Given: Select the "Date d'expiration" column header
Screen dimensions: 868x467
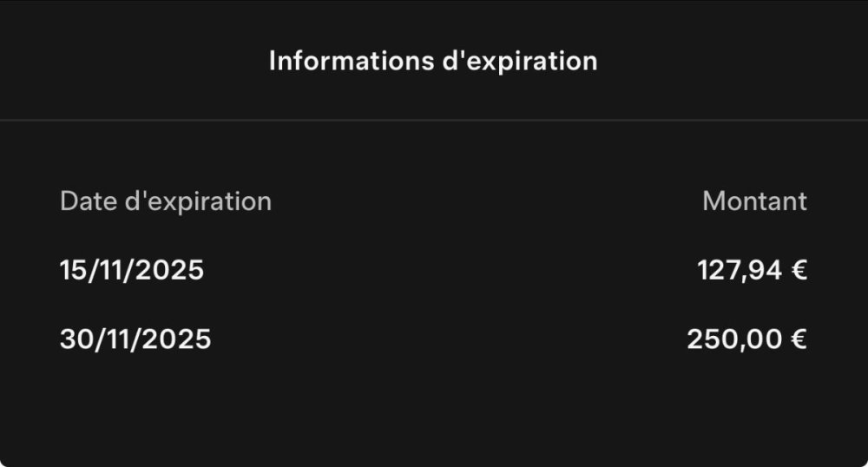Looking at the screenshot, I should point(165,201).
